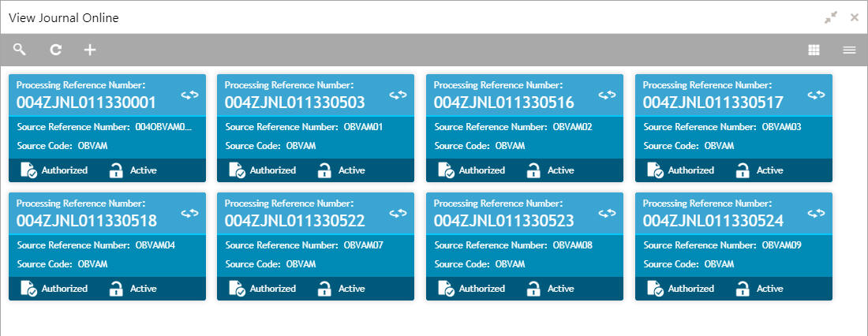868x336 pixels.
Task: Click Authorized document icon on card 004ZJNL011330001
Action: coord(28,170)
